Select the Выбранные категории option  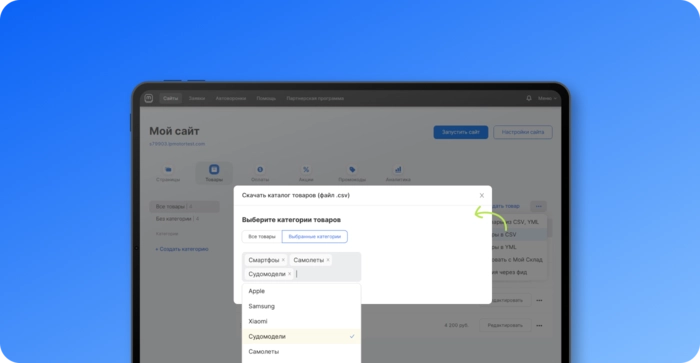(x=315, y=237)
